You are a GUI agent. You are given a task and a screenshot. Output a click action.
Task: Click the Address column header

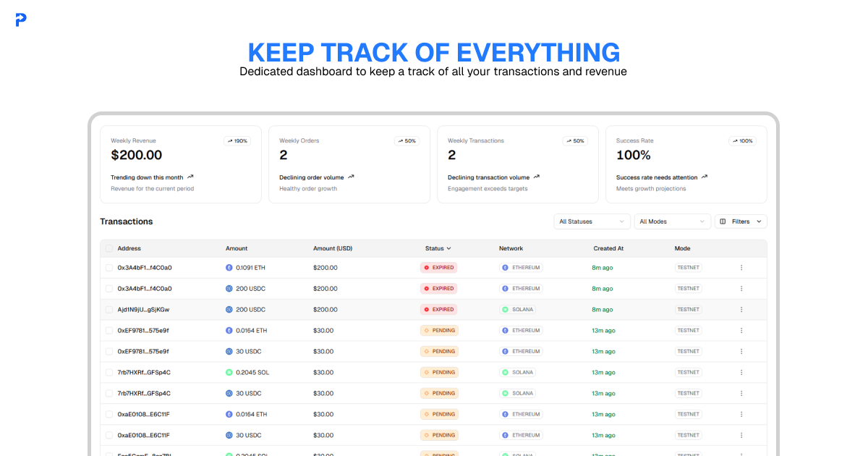129,248
